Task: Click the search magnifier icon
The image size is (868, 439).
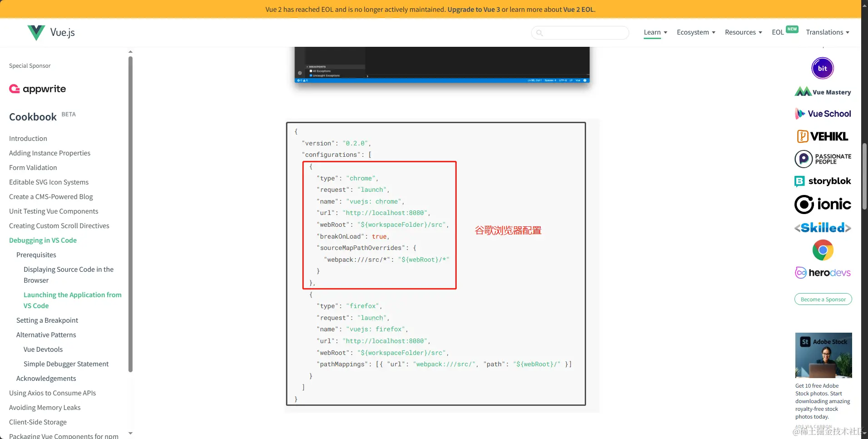Action: (x=539, y=33)
